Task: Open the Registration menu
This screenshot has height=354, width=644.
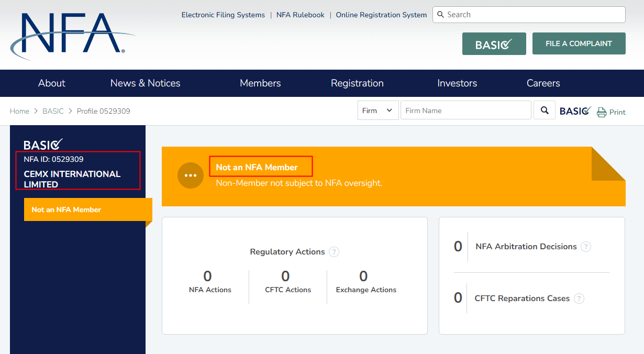Action: tap(357, 83)
